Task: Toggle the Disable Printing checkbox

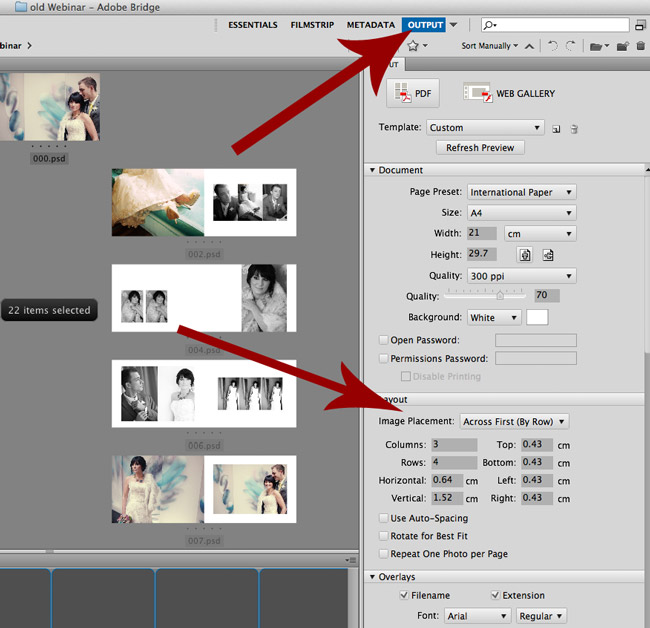Action: coord(405,376)
